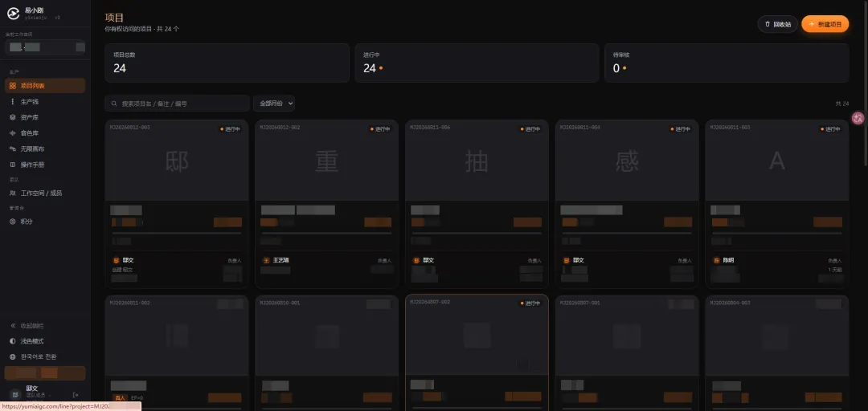Open project card MJ20260812-002
This screenshot has height=411, width=868.
coord(326,204)
